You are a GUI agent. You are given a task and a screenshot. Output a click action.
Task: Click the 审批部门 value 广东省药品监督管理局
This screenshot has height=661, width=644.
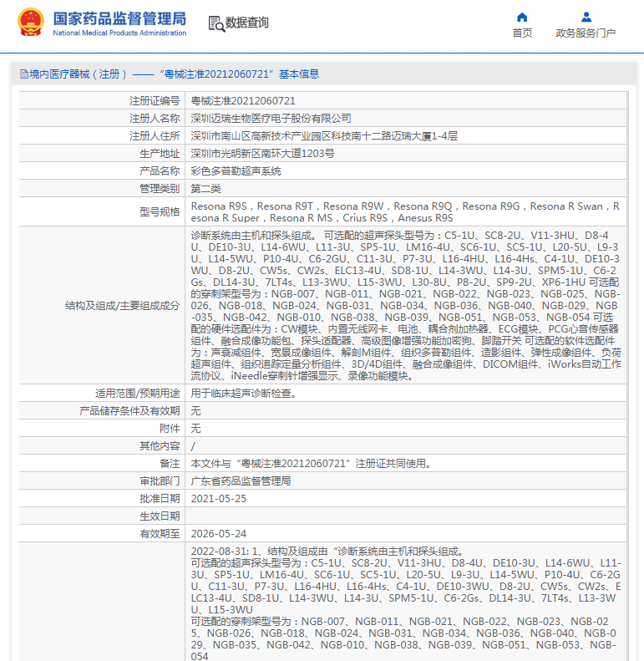(x=241, y=480)
